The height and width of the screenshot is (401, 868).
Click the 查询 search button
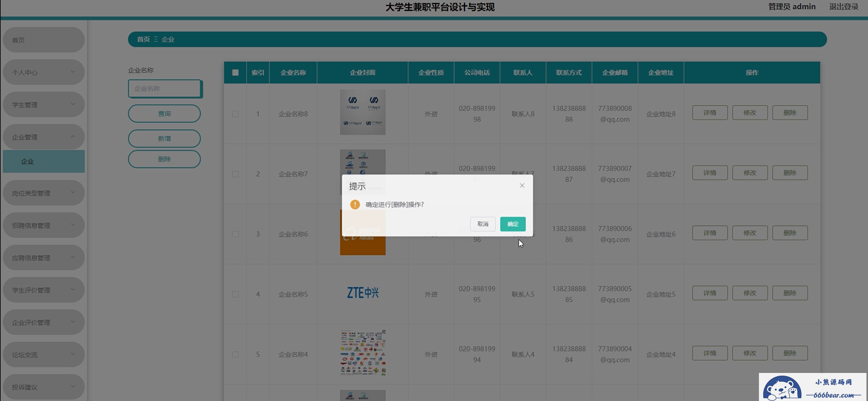coord(164,114)
